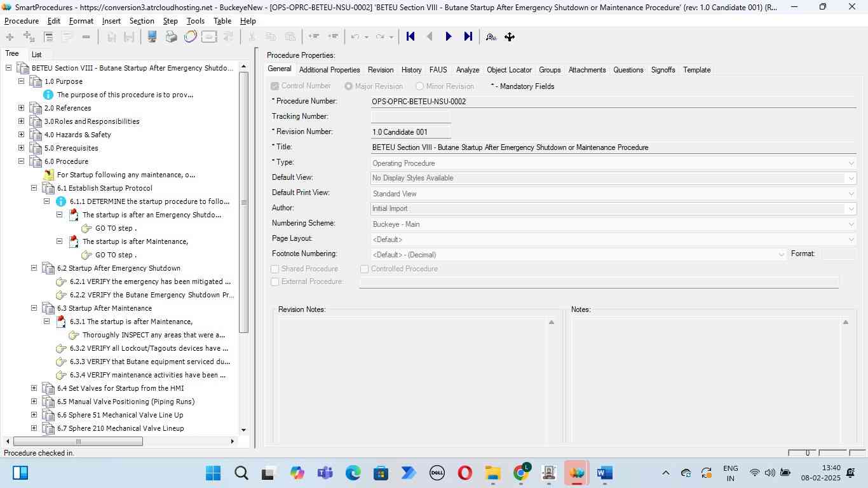The width and height of the screenshot is (868, 488).
Task: Click the indent arrow toolbar icon
Action: tap(333, 37)
